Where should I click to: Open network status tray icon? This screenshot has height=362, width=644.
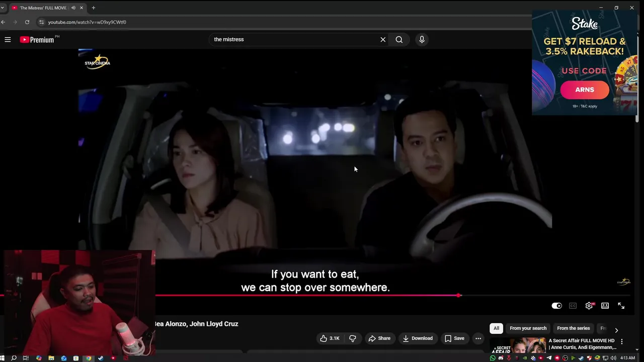(x=605, y=358)
